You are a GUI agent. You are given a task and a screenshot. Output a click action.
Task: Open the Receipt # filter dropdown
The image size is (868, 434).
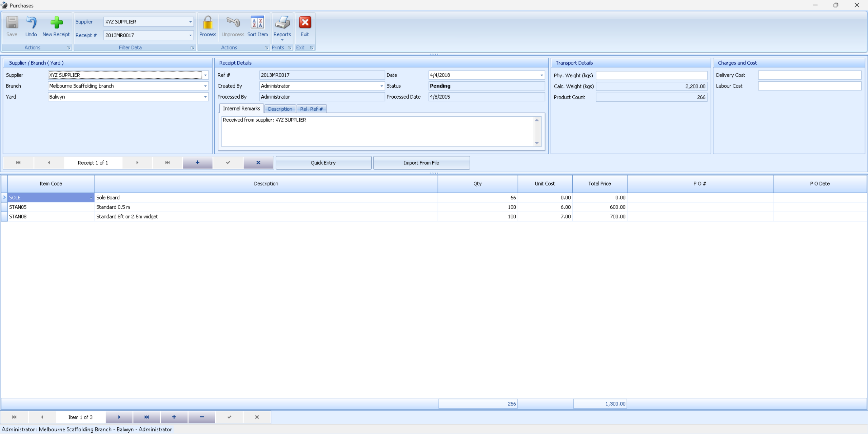pyautogui.click(x=191, y=35)
